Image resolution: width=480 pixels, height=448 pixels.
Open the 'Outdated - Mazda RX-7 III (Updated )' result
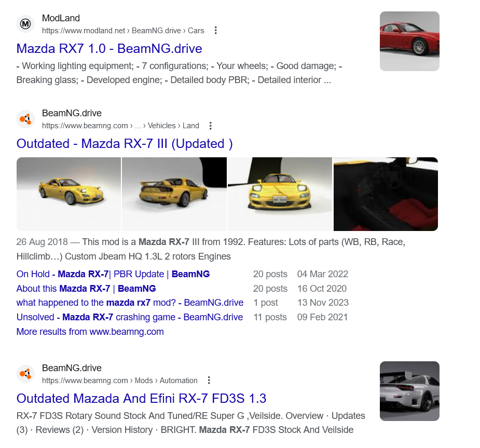[x=125, y=144]
